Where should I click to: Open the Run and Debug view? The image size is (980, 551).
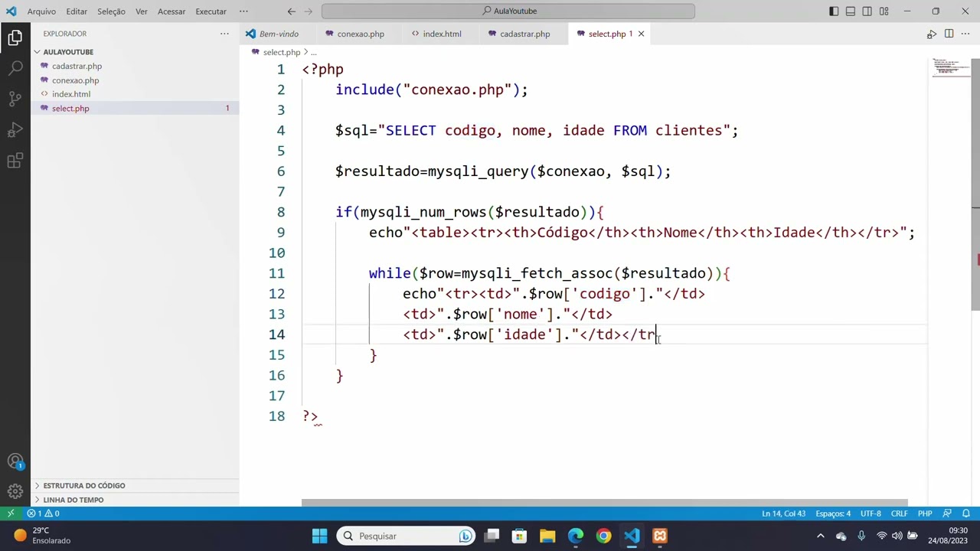pos(15,130)
